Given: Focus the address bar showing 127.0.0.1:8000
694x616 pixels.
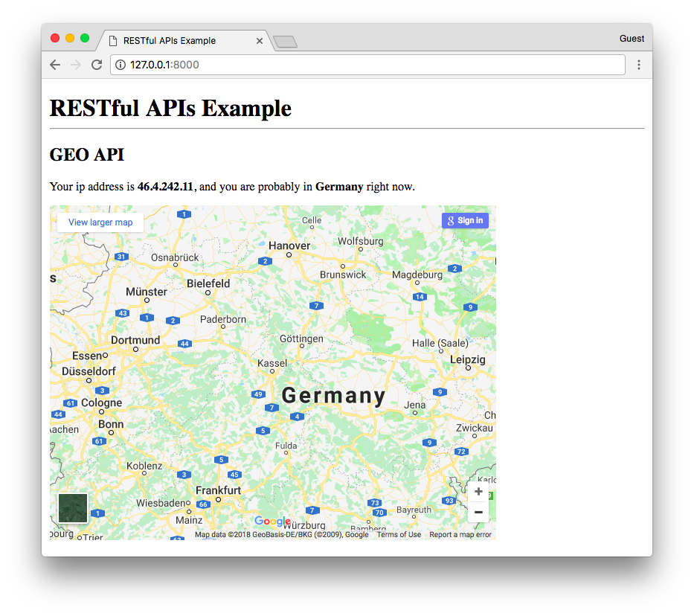Looking at the screenshot, I should pyautogui.click(x=367, y=65).
